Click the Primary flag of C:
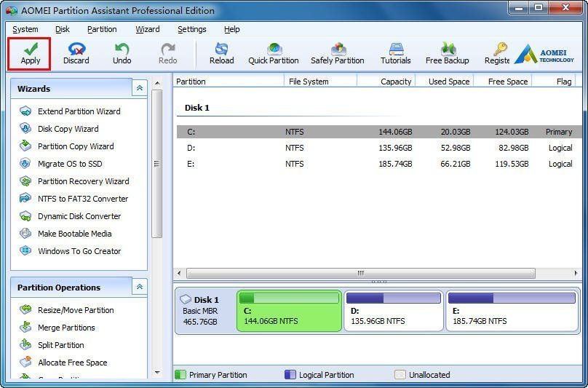The width and height of the screenshot is (588, 388). [559, 132]
